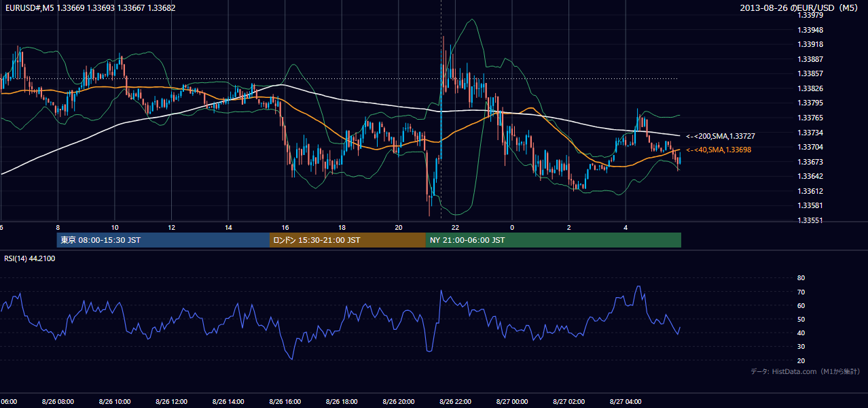The width and height of the screenshot is (868, 408).
Task: Click the 8/26 08:00 time axis label
Action: coord(58,402)
